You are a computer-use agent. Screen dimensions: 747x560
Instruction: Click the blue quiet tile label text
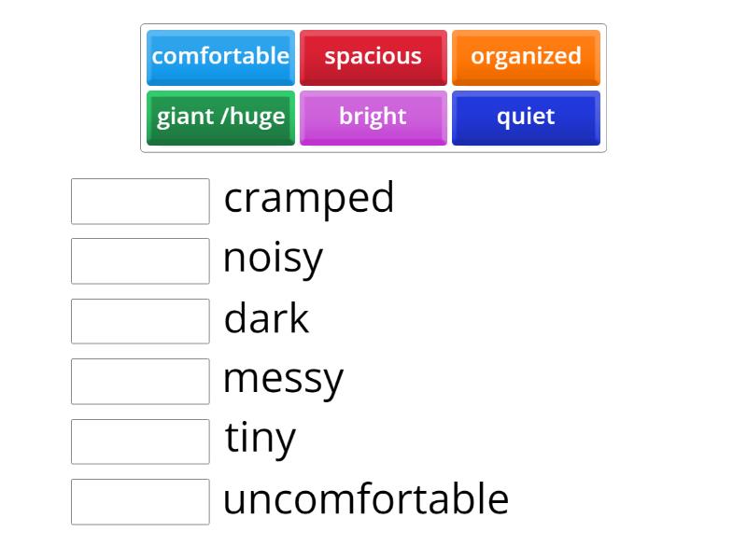tap(526, 117)
